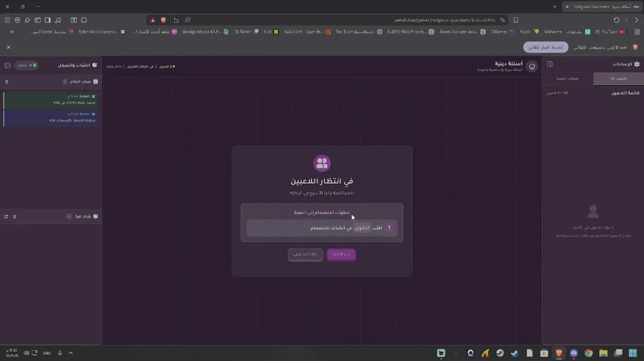Toggle the browser sidebar panel icon

(48, 20)
